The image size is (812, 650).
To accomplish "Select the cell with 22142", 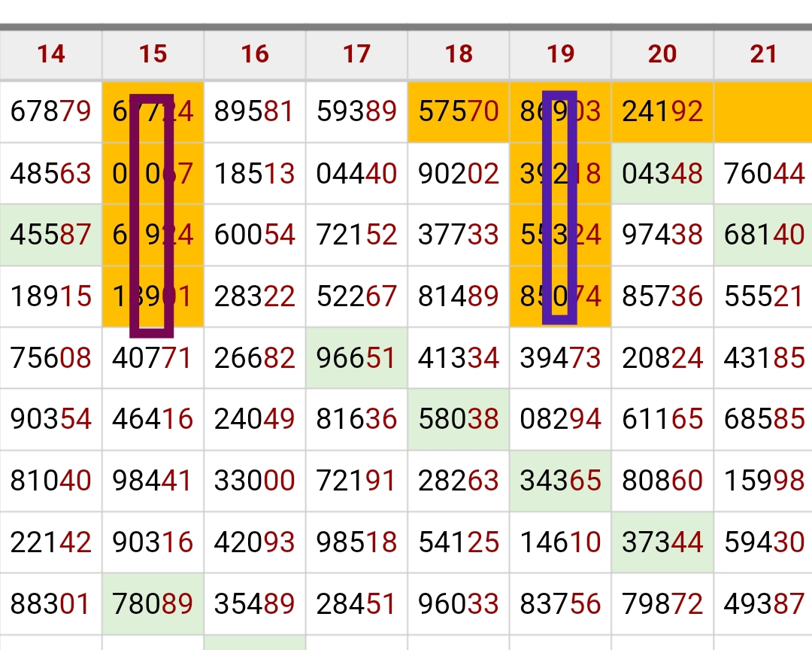I will 51,542.
